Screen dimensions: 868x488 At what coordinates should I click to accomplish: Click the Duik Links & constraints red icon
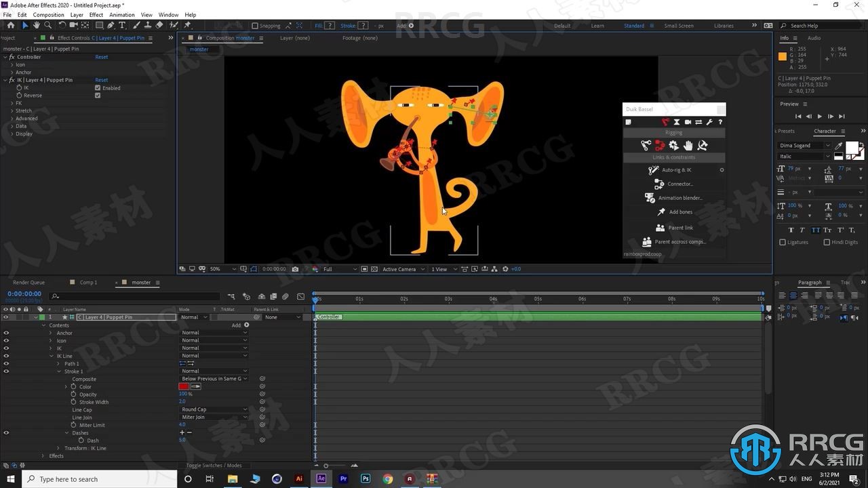(659, 145)
